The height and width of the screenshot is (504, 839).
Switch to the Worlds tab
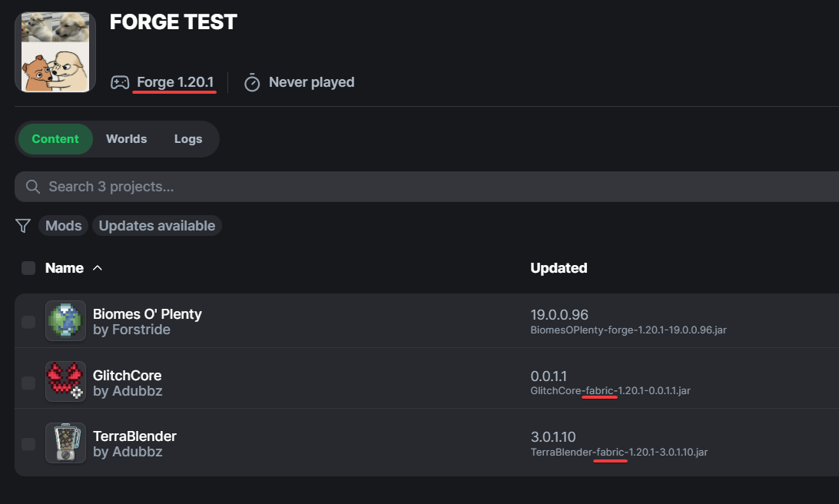coord(126,139)
